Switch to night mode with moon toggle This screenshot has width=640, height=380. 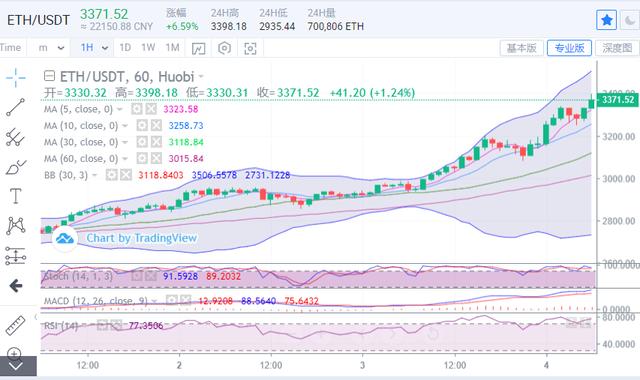click(630, 20)
